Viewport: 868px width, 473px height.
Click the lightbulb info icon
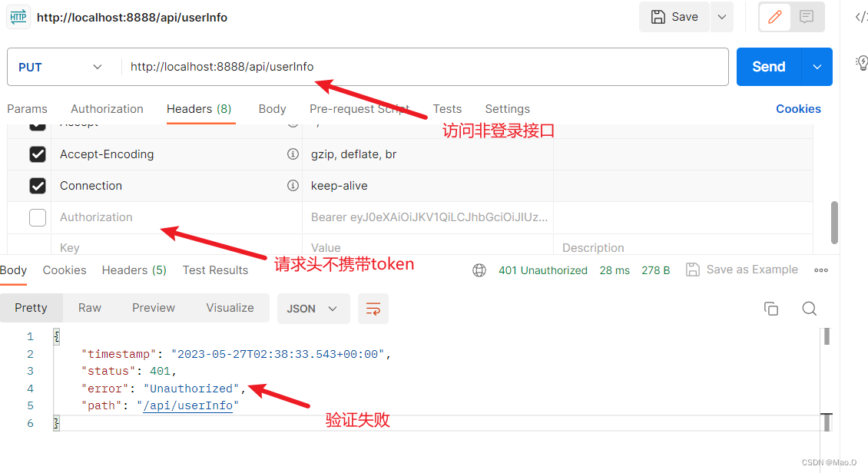pyautogui.click(x=861, y=62)
